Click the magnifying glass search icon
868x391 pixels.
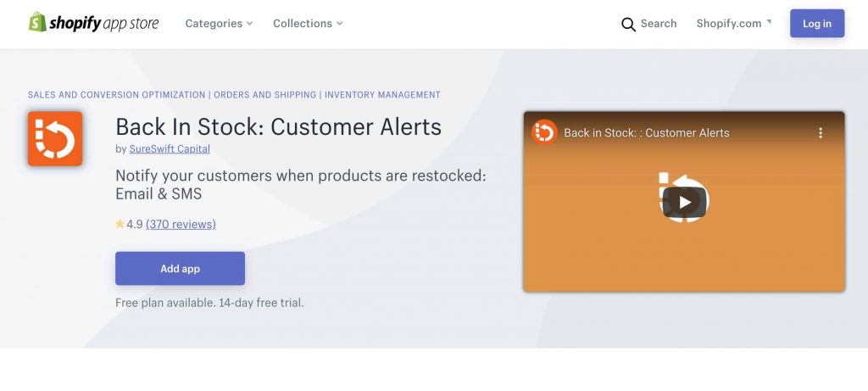pos(628,25)
